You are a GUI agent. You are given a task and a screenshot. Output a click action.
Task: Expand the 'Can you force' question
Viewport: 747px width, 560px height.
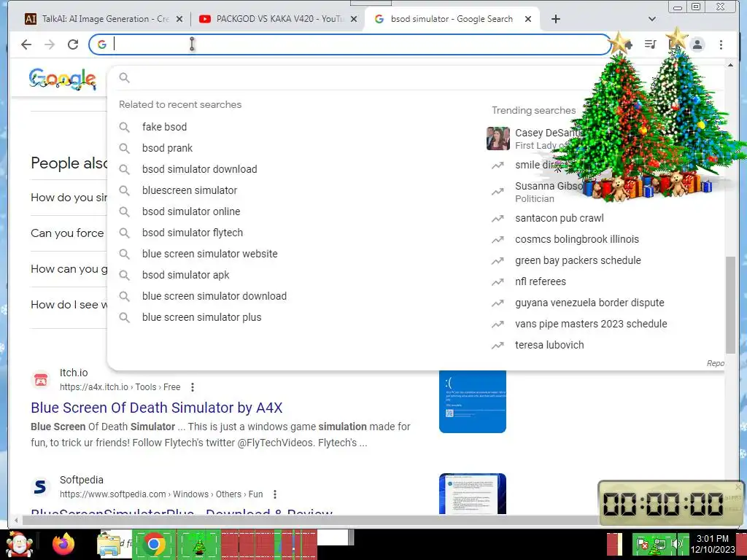(67, 233)
